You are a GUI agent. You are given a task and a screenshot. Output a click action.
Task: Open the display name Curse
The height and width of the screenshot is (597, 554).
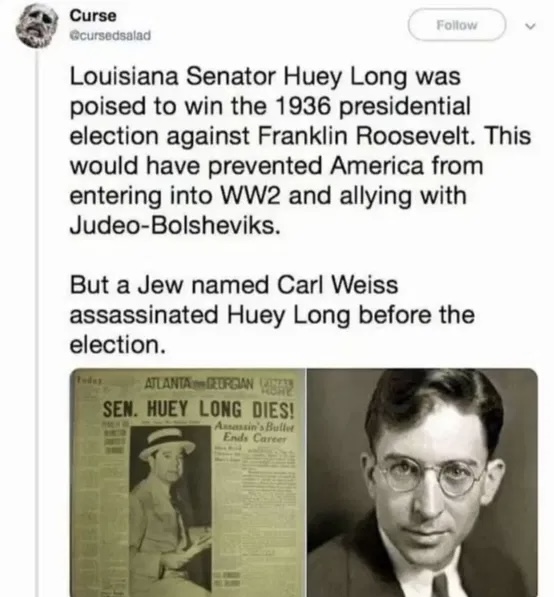[x=93, y=16]
